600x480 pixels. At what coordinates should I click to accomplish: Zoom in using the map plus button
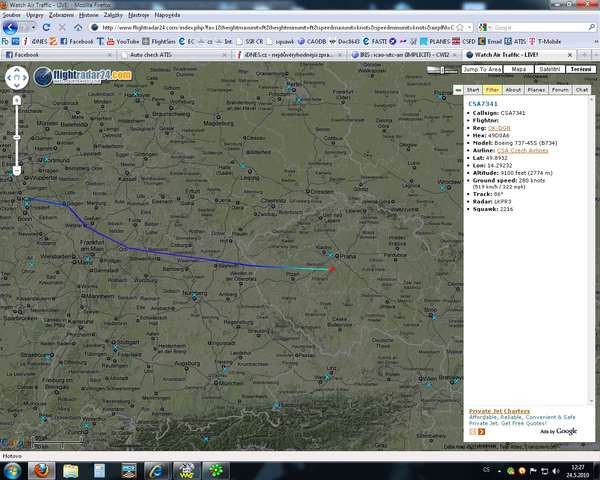[17, 100]
